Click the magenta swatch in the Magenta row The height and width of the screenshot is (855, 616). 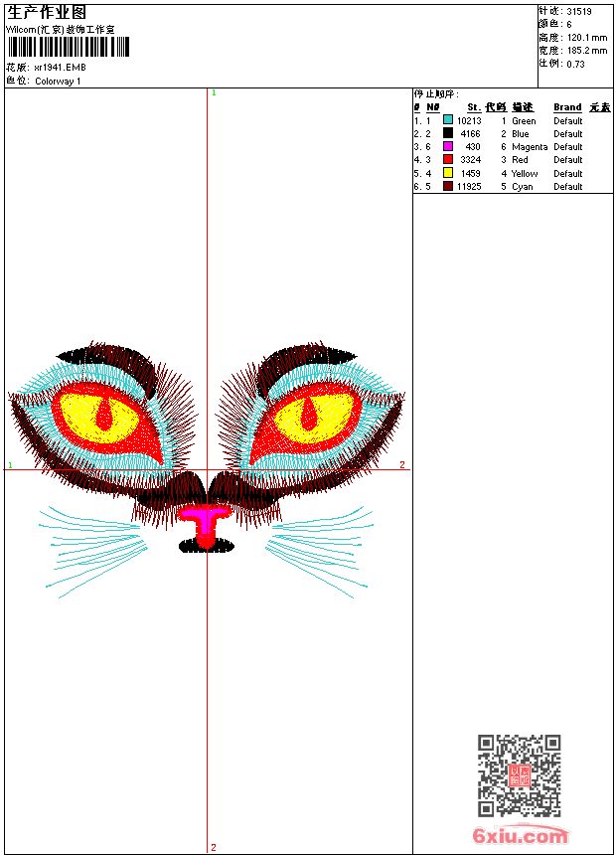pos(447,146)
